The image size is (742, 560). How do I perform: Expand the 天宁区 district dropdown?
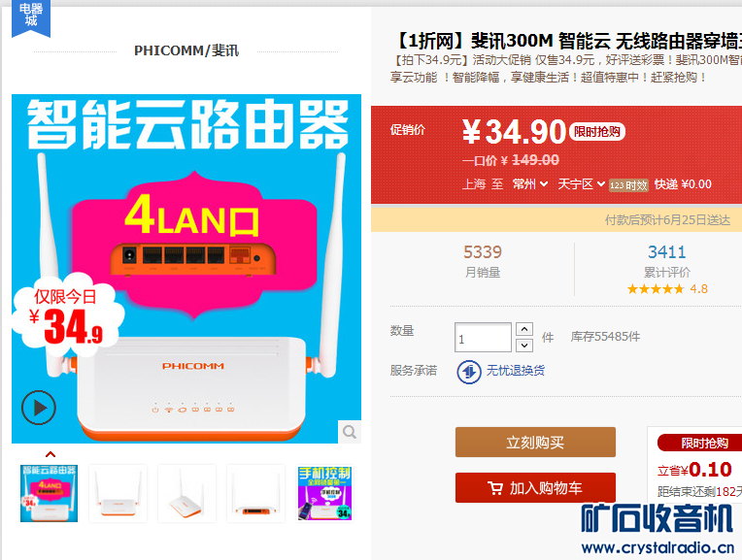click(x=581, y=184)
